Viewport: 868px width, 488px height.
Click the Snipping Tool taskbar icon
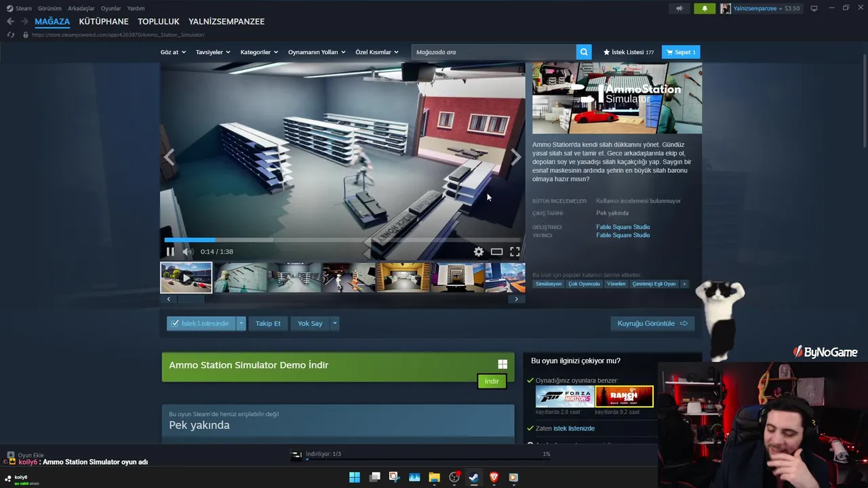[394, 477]
